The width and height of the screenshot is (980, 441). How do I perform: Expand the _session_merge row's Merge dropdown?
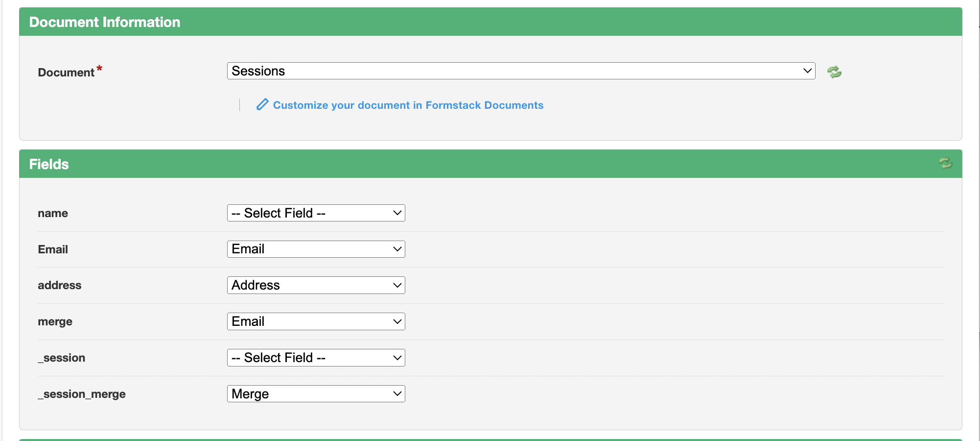tap(316, 394)
